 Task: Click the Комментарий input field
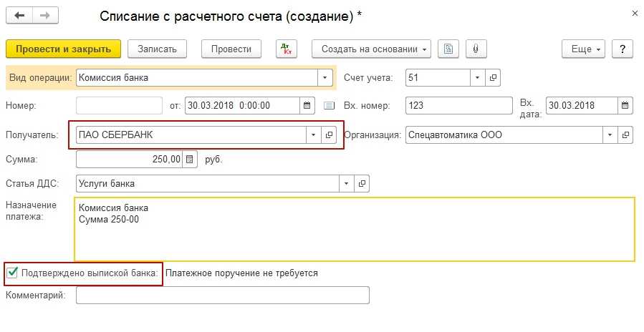[223, 295]
